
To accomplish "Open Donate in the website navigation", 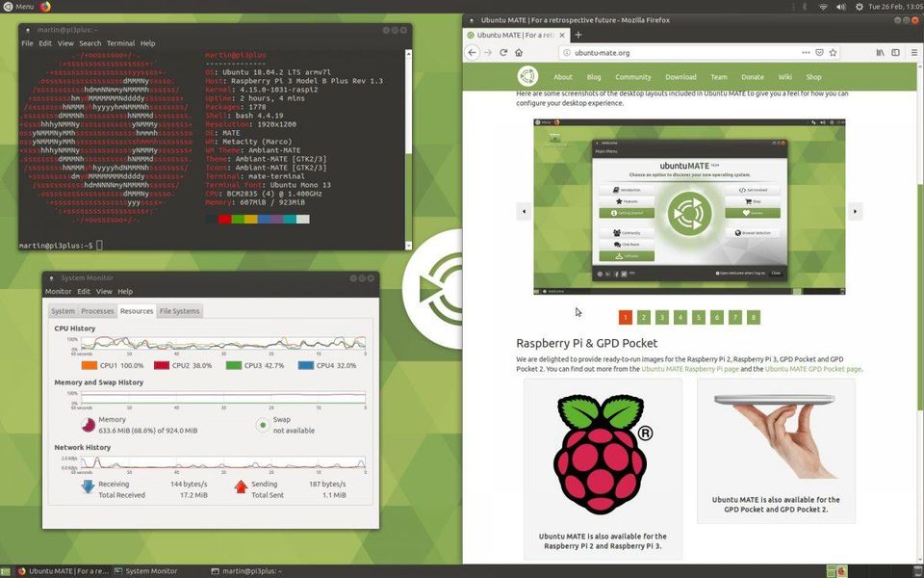I will pyautogui.click(x=753, y=77).
